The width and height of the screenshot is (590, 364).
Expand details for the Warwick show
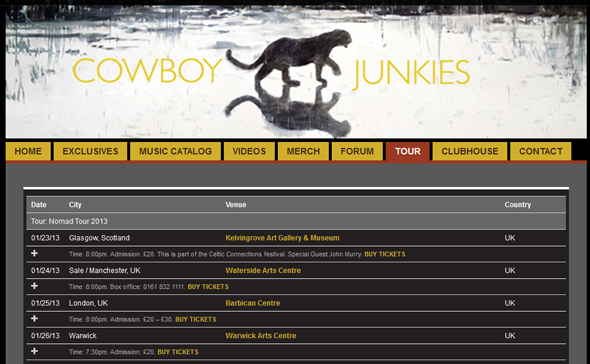click(34, 351)
